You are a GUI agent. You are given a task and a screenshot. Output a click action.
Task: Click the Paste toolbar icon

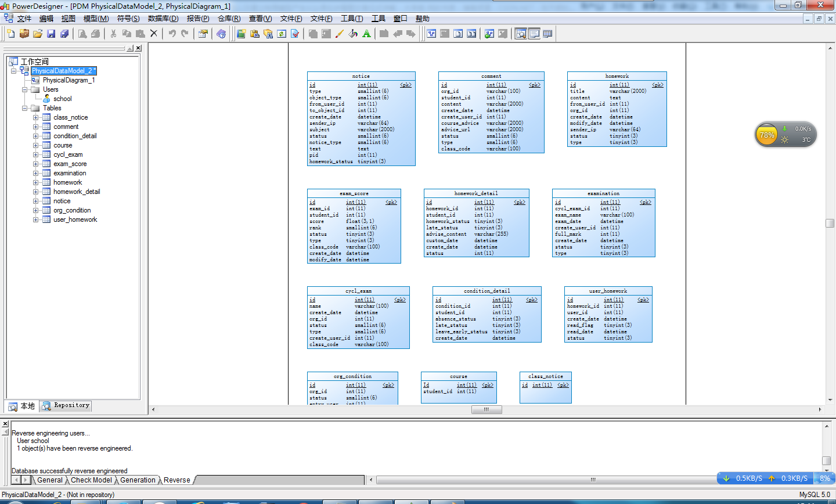(x=140, y=34)
